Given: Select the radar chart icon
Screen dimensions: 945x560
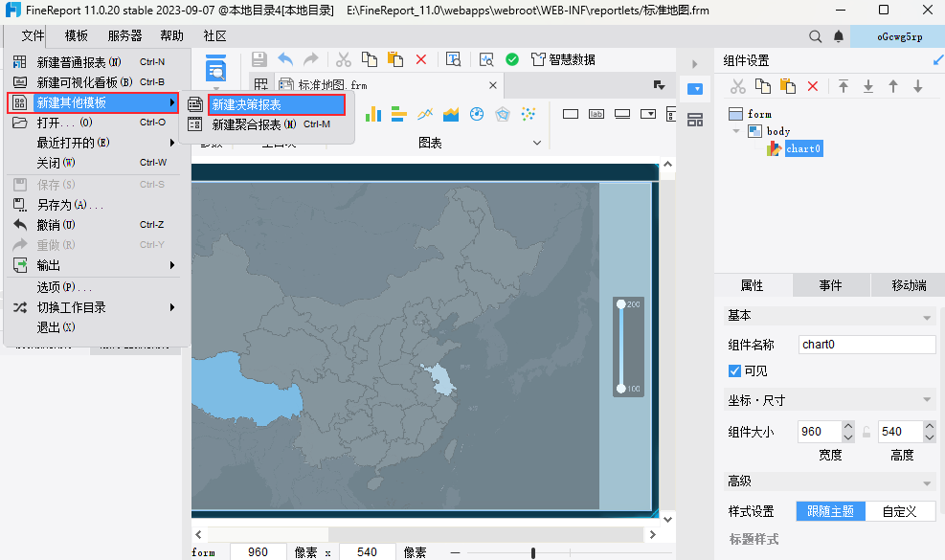Looking at the screenshot, I should (502, 115).
